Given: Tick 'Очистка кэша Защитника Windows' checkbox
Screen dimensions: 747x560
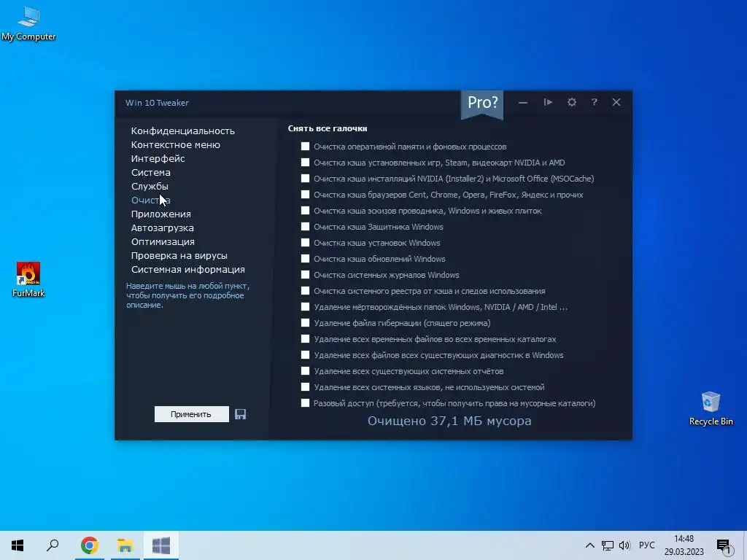Looking at the screenshot, I should [306, 227].
